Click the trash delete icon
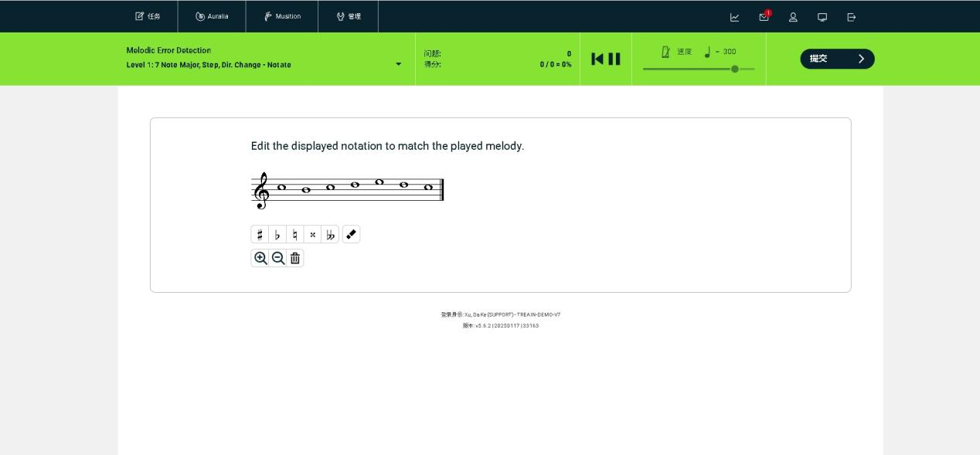The image size is (980, 455). (x=295, y=258)
